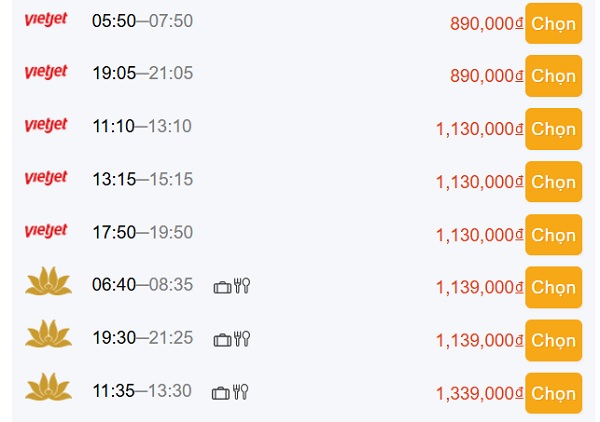
Task: Select the 11:10 Vietjet flight Chọn button
Action: point(553,129)
